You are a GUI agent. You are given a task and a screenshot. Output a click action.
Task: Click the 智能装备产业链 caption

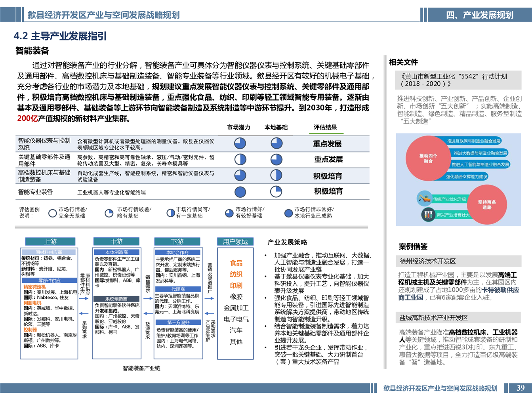click(141, 368)
